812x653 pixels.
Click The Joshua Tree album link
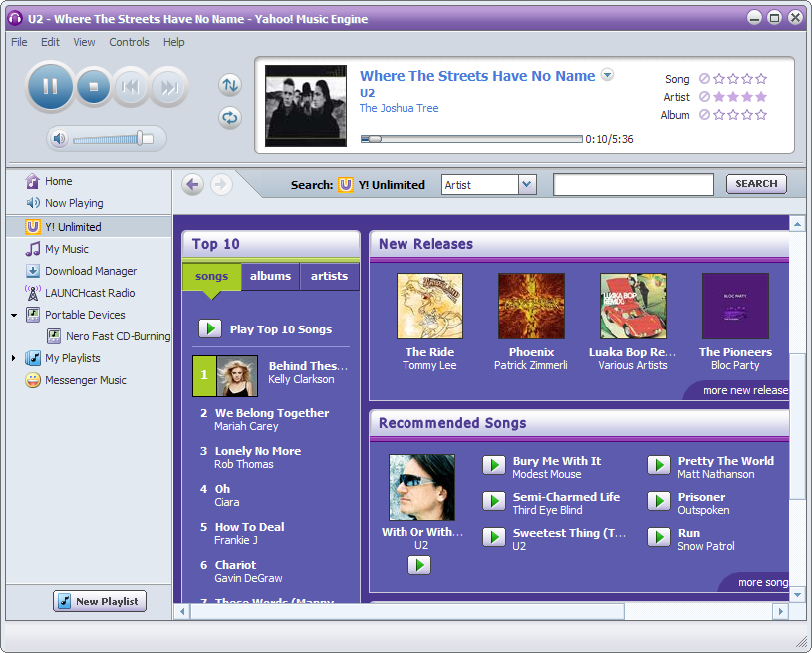click(x=399, y=108)
